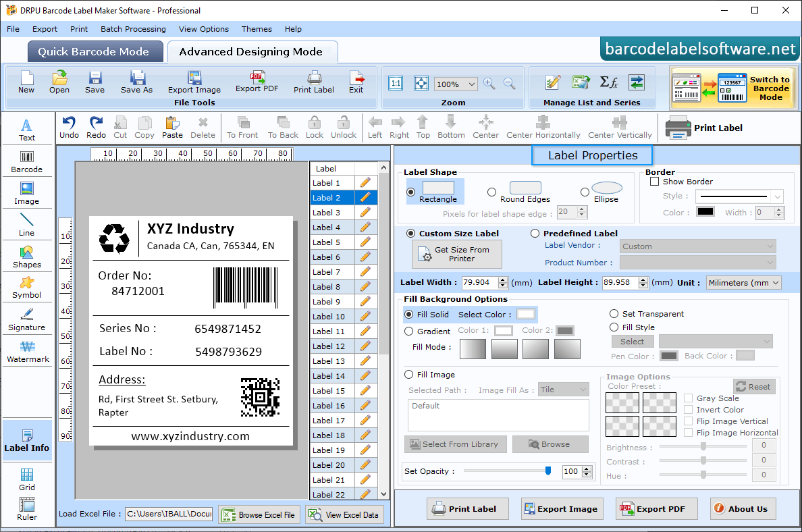Screen dimensions: 802x532
Task: Increase Label Width stepper value
Action: [504, 280]
